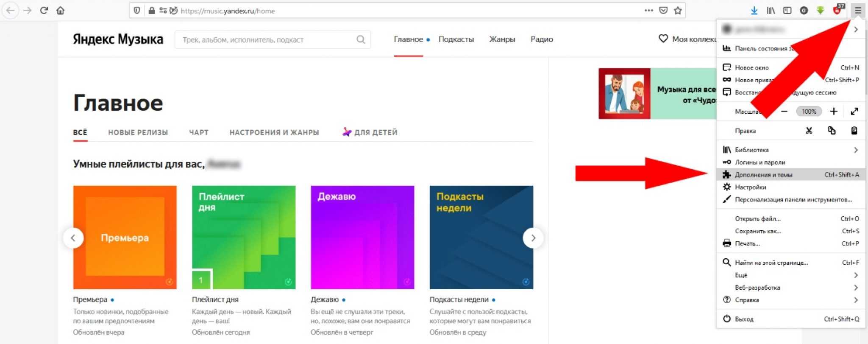Click the padlock site security icon
The height and width of the screenshot is (344, 868).
[x=151, y=11]
